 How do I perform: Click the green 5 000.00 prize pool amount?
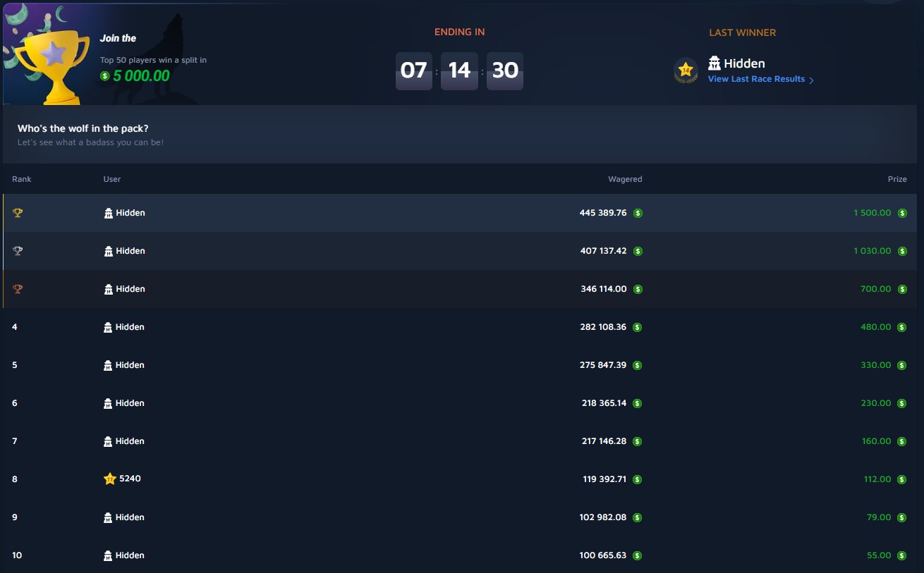point(141,75)
